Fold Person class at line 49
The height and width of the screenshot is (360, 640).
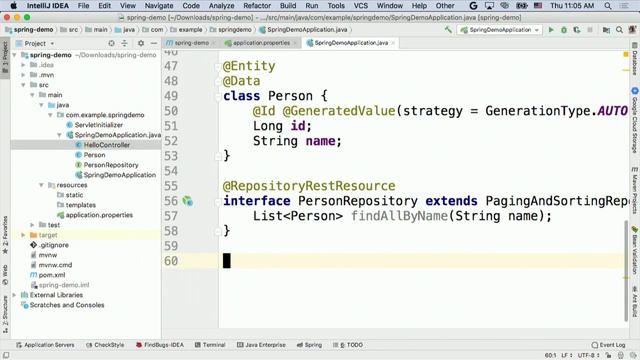point(218,96)
